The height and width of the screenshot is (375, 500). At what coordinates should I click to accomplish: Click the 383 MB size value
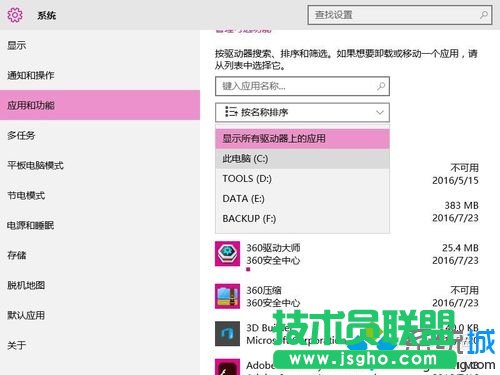(462, 205)
